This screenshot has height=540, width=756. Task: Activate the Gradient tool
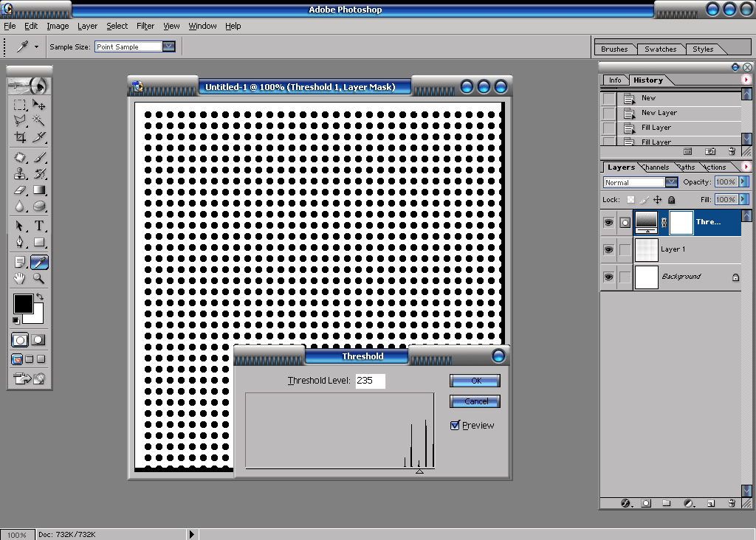(38, 190)
